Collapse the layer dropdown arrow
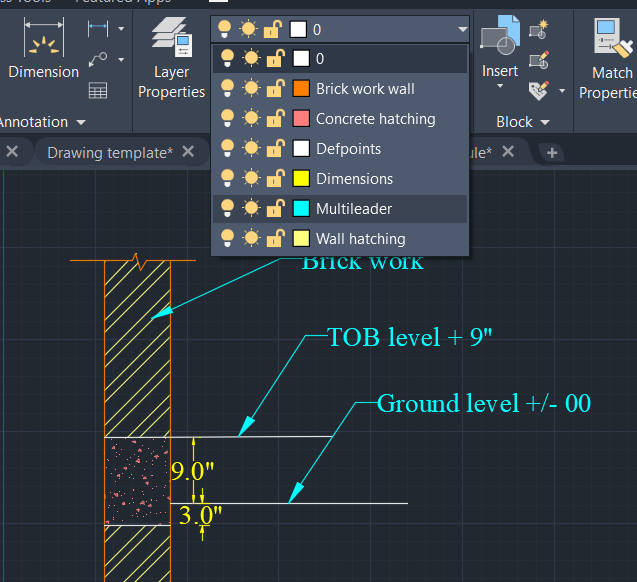The image size is (637, 582). point(462,29)
